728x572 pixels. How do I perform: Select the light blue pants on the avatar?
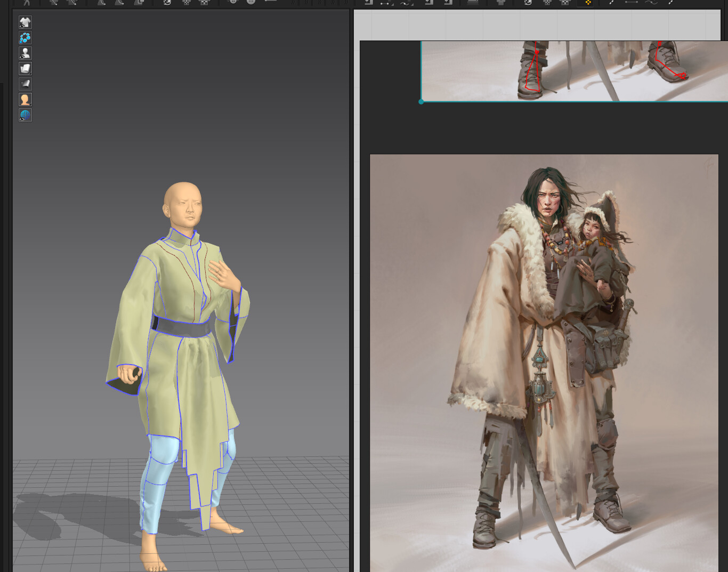click(x=159, y=480)
